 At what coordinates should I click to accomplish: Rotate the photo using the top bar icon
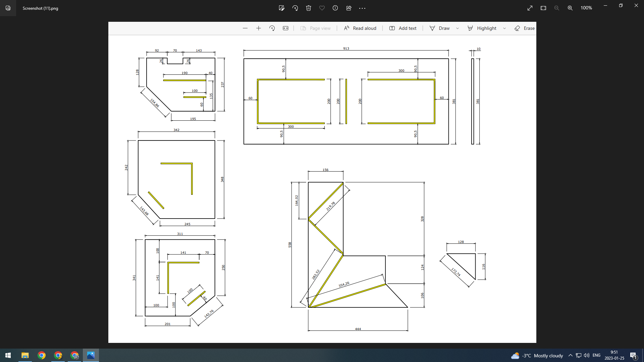click(295, 8)
